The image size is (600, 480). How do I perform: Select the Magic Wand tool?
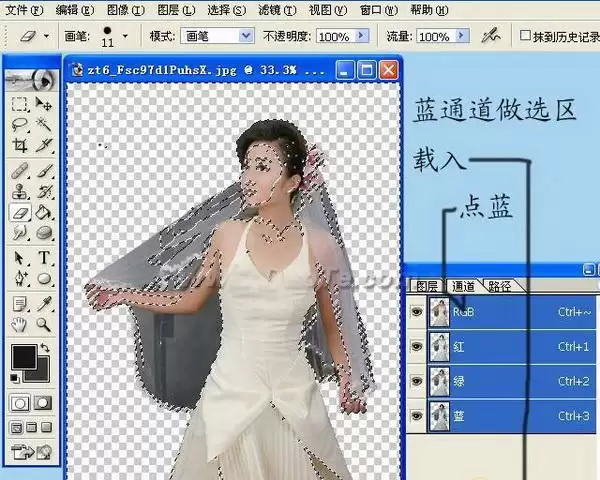point(44,124)
